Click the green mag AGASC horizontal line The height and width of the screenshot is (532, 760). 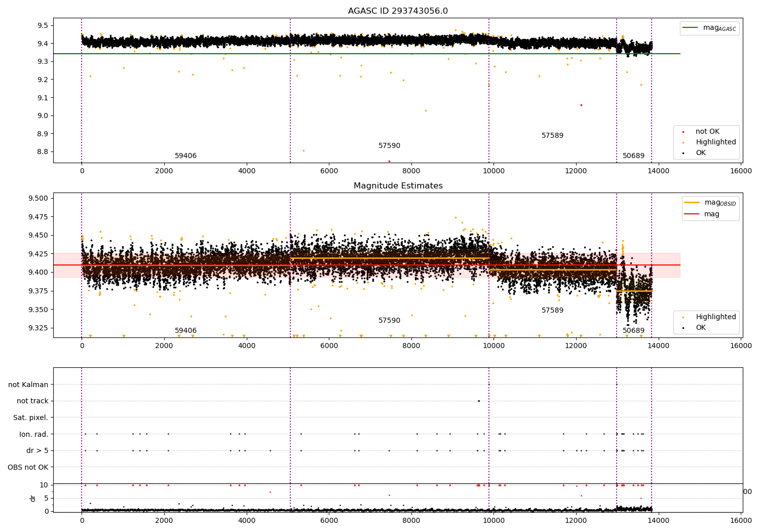tap(367, 54)
